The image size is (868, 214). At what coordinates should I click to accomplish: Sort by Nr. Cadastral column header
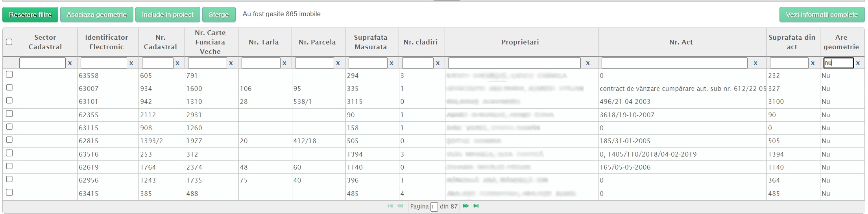[161, 42]
